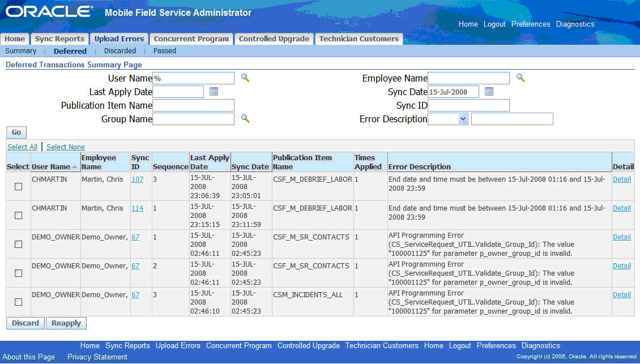Open the Group Name search lookup icon
This screenshot has width=640, height=364.
click(x=245, y=118)
